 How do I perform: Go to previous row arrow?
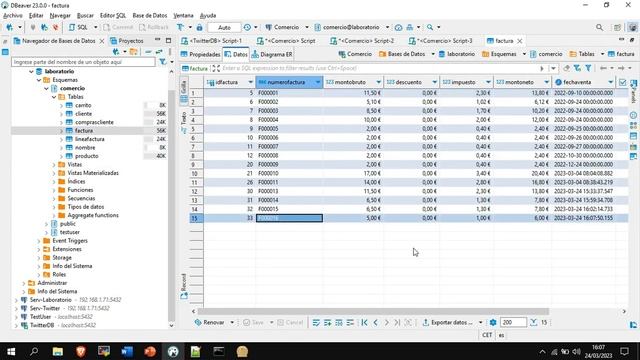(x=376, y=322)
